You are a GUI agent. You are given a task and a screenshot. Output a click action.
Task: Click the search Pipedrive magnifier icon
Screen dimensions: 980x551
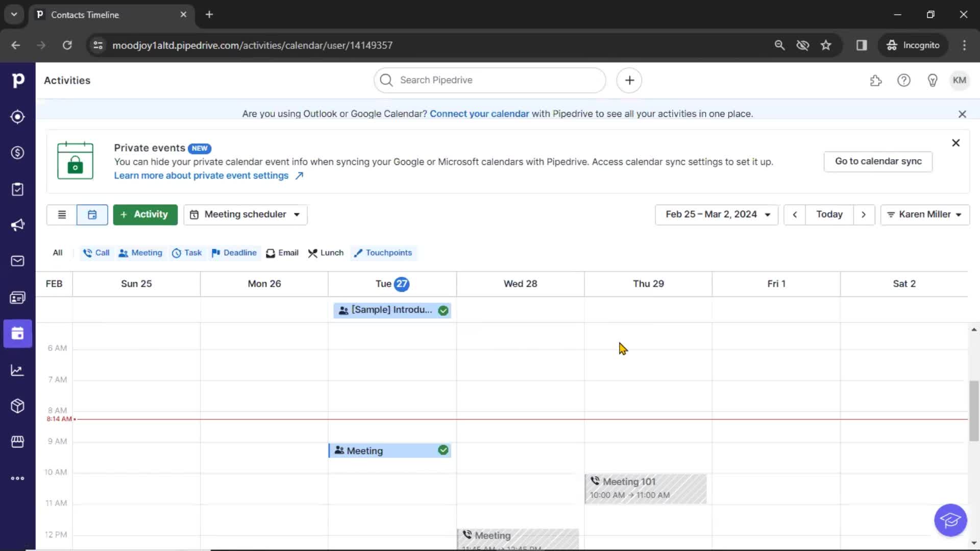coord(387,80)
